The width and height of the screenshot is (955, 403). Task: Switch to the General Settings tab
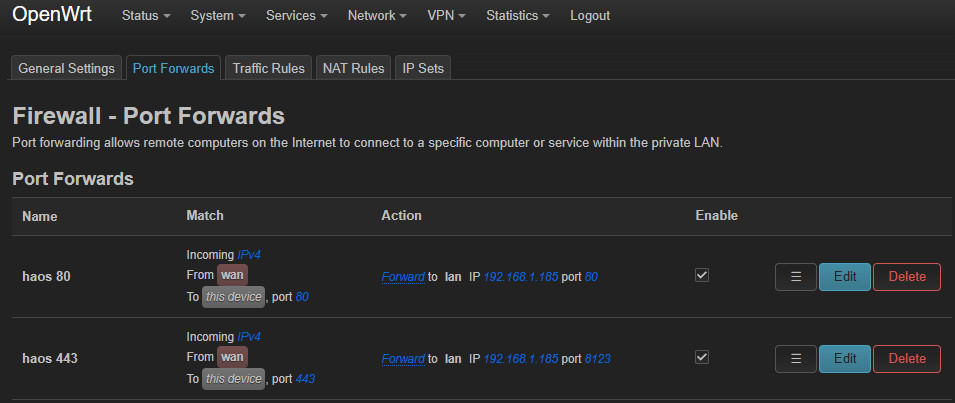point(66,68)
